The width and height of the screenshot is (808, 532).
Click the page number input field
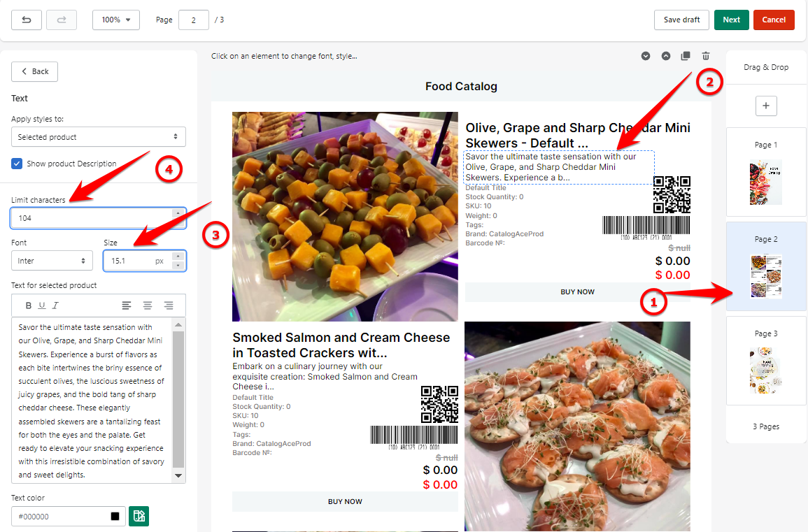click(193, 20)
